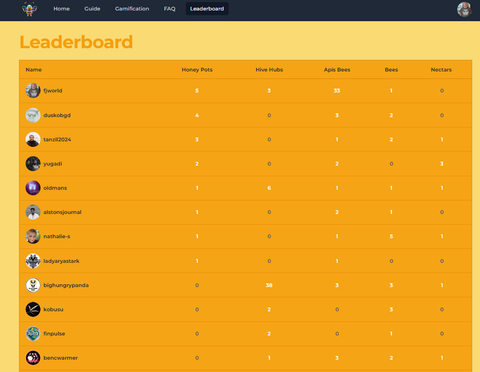The height and width of the screenshot is (372, 480).
Task: Click duskobgd's Honey Pots value 4
Action: (x=197, y=115)
